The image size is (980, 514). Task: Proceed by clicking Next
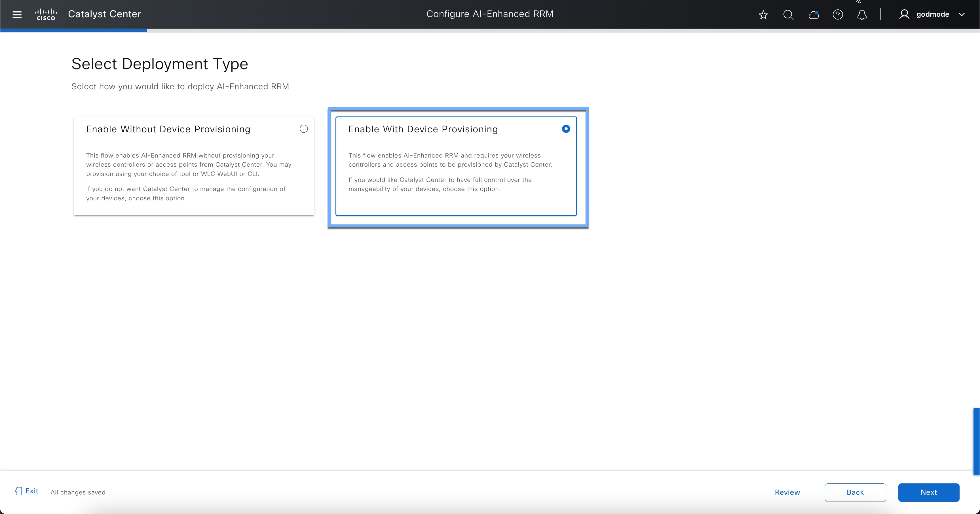tap(929, 492)
